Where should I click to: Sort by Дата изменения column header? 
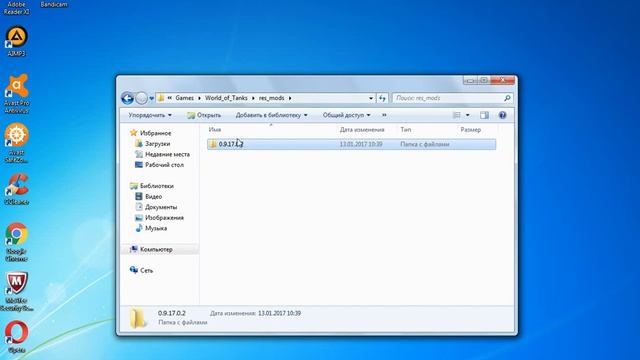coord(362,129)
